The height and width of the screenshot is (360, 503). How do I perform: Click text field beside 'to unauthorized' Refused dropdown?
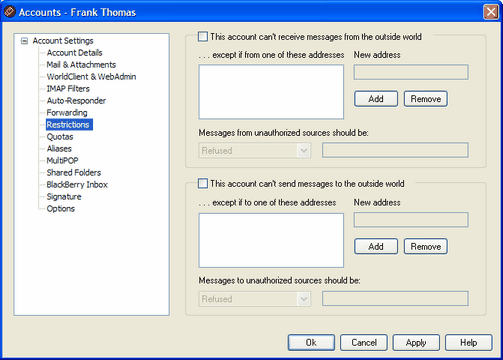coord(395,299)
